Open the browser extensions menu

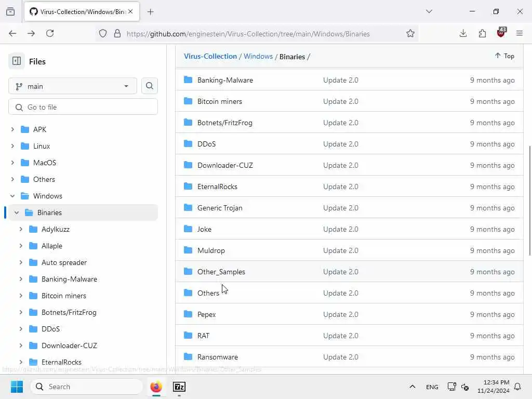pos(482,33)
